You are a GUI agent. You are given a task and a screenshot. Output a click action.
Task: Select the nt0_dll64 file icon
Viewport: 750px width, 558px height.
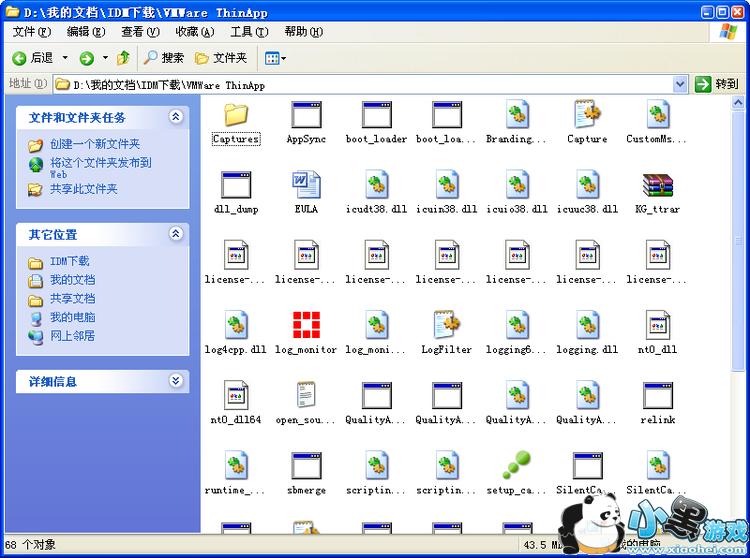click(236, 395)
